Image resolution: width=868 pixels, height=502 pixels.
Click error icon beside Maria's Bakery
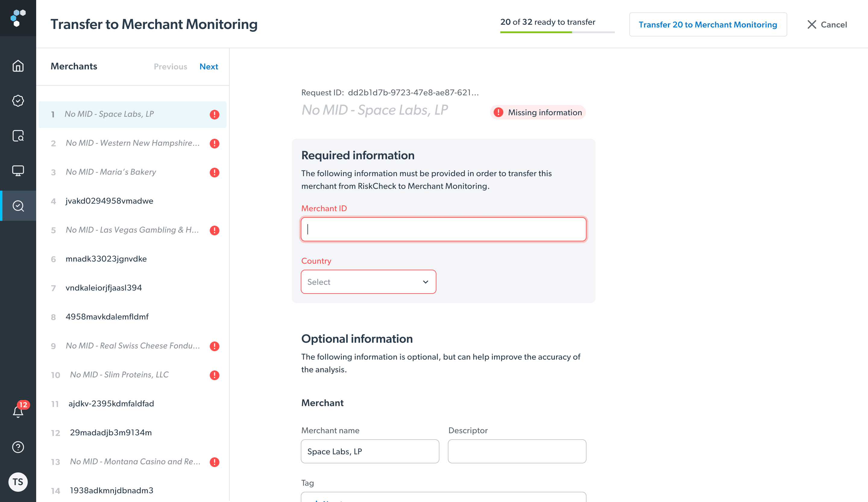pyautogui.click(x=214, y=172)
